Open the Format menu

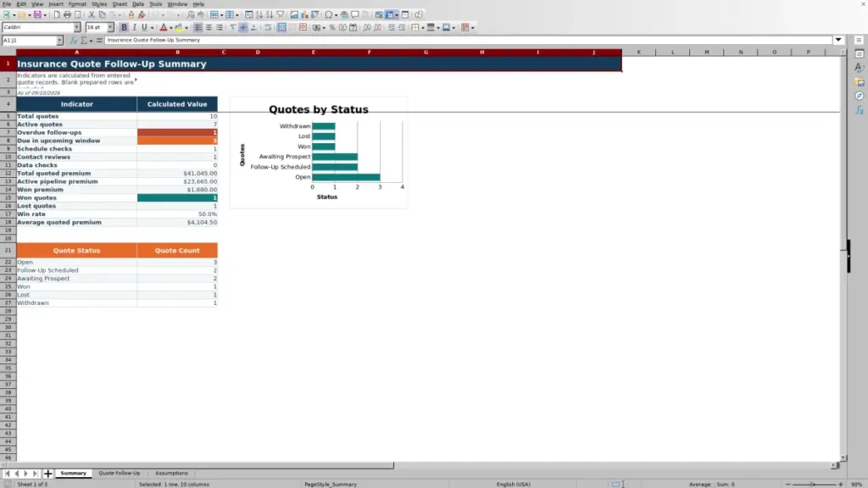77,4
